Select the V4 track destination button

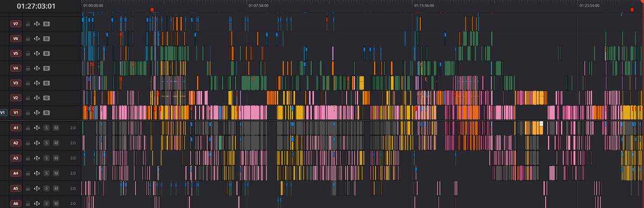click(16, 69)
